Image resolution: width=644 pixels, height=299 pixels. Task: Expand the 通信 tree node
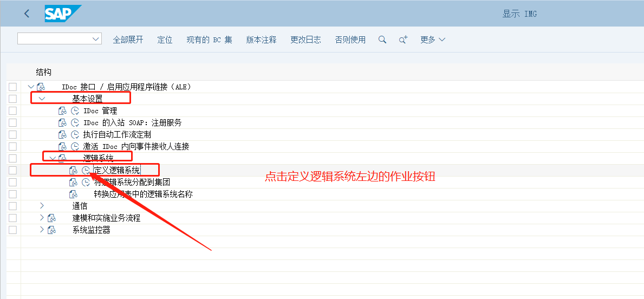click(42, 206)
